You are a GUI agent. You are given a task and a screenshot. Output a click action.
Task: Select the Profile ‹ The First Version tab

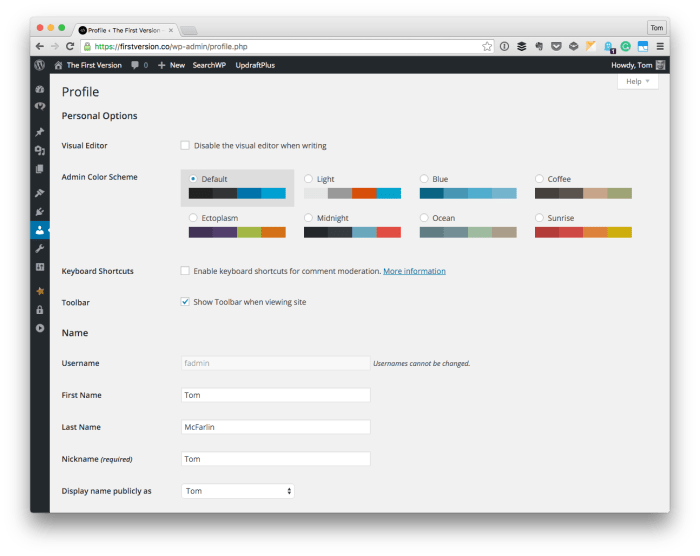click(126, 30)
